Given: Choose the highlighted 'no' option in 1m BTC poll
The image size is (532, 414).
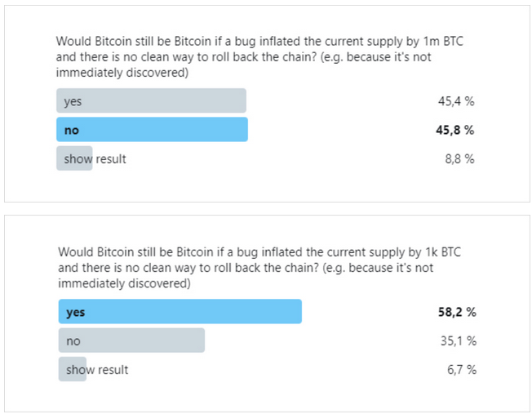Looking at the screenshot, I should click(x=152, y=129).
